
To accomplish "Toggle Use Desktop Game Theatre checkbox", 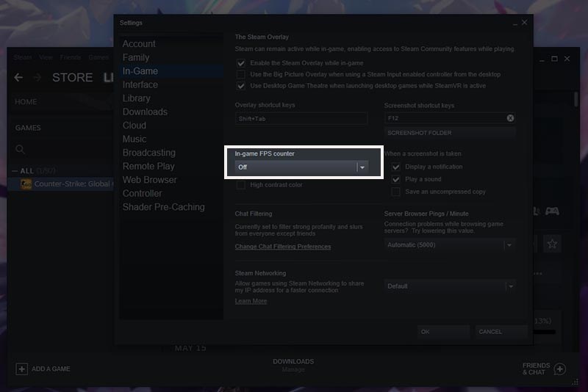I will tap(241, 86).
